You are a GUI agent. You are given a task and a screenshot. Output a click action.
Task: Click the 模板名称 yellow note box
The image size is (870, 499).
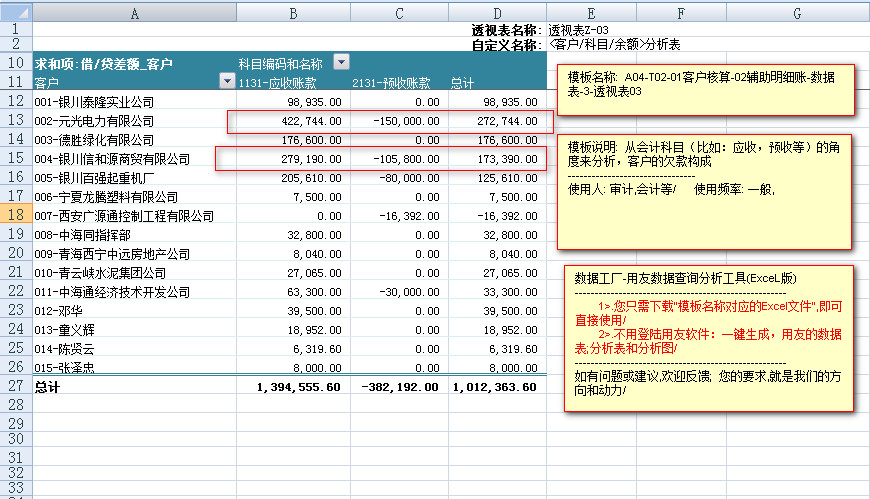706,89
